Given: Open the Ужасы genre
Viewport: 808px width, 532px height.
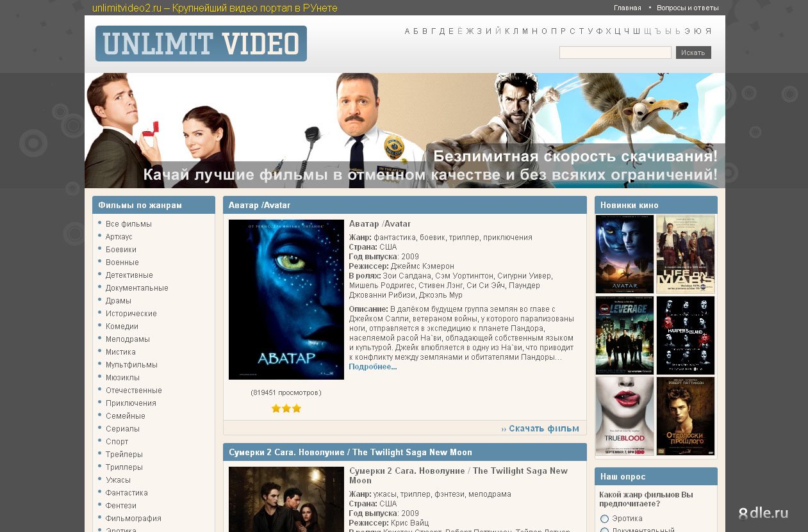Looking at the screenshot, I should (x=118, y=480).
